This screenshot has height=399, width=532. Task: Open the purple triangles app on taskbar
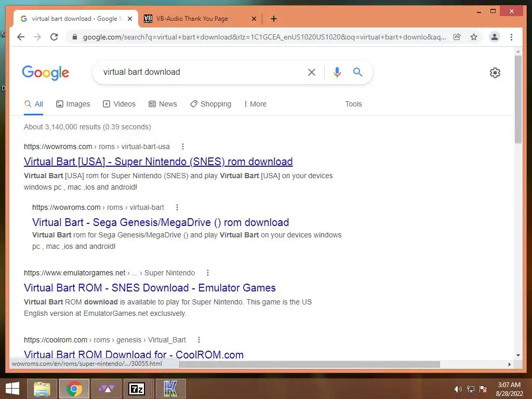tap(107, 389)
